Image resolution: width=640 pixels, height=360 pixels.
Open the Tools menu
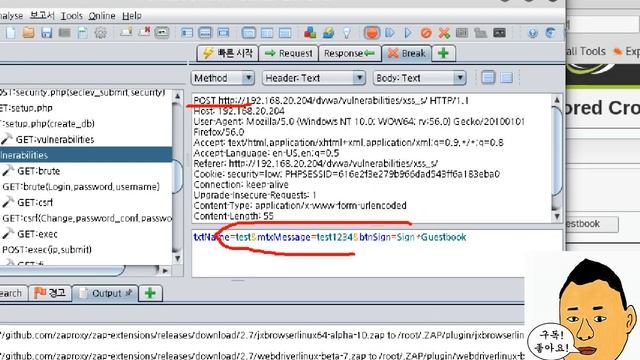(72, 16)
